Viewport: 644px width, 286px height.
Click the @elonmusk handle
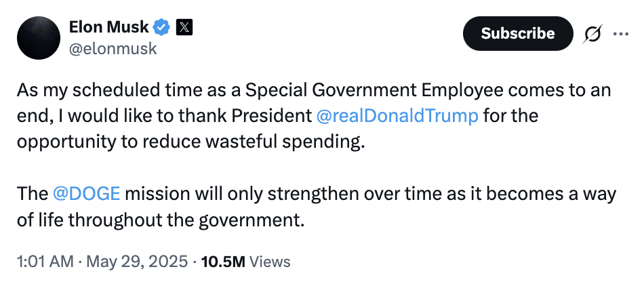[113, 49]
